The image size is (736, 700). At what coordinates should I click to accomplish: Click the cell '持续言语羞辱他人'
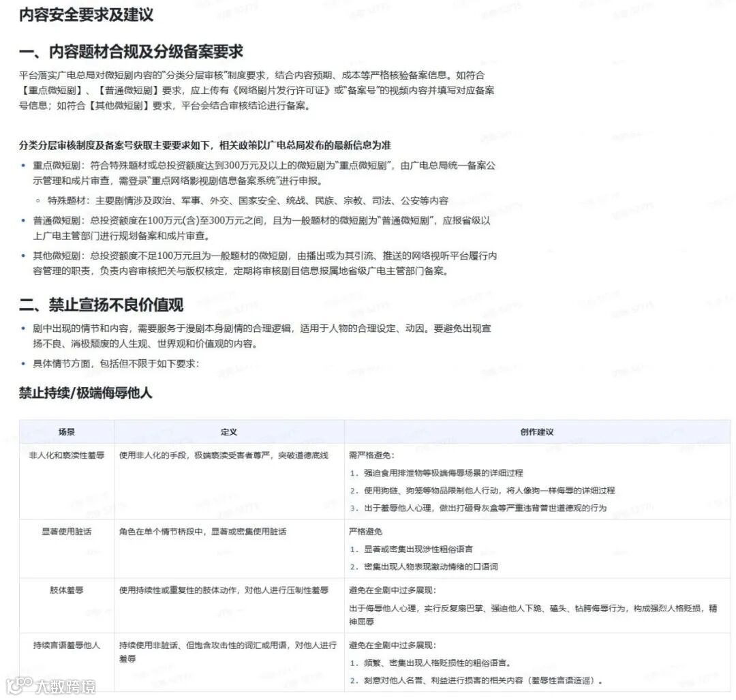[x=67, y=645]
